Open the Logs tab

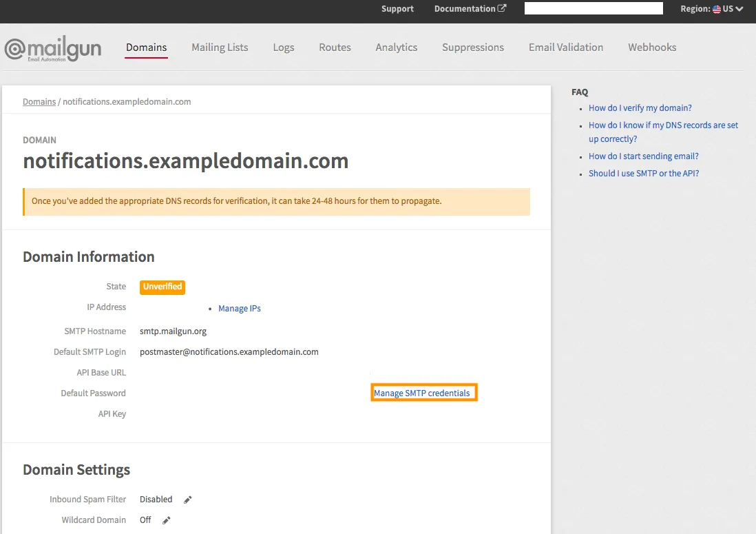coord(283,48)
